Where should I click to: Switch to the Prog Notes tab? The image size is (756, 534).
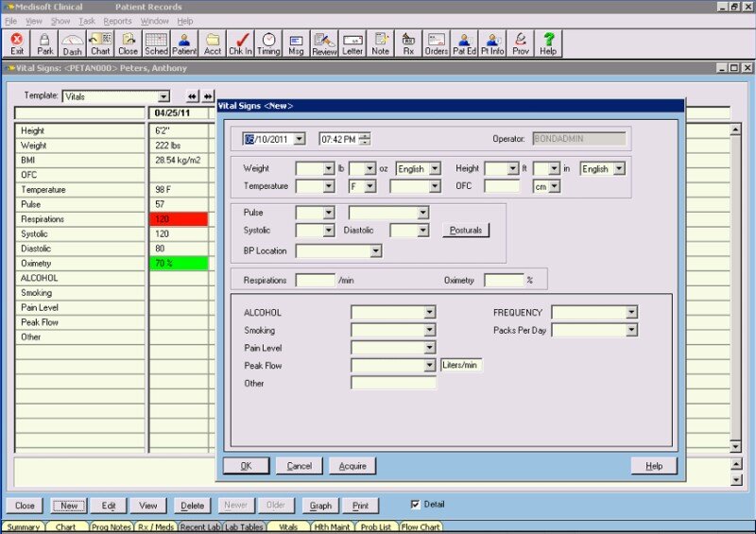112,527
